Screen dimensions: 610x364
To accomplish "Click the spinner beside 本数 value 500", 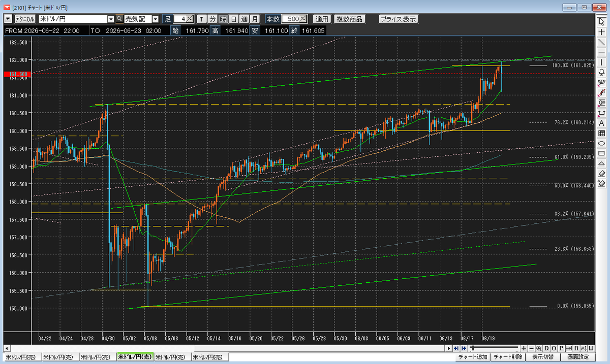I will [x=303, y=19].
